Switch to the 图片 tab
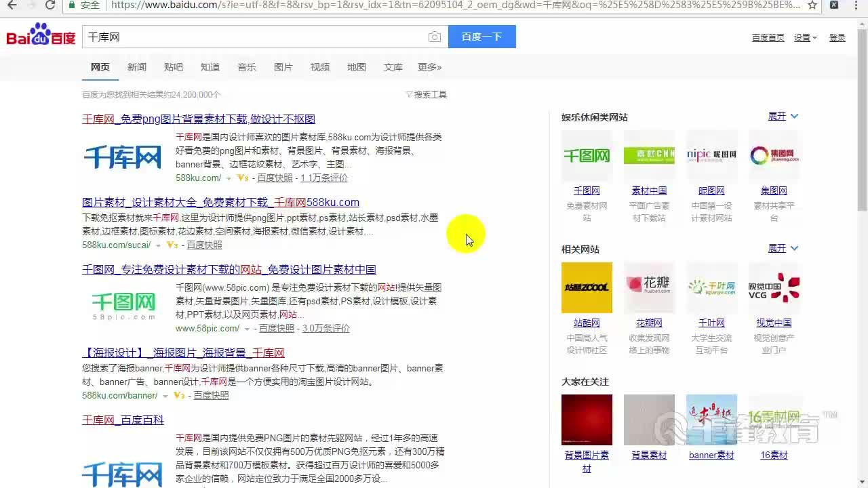Image resolution: width=868 pixels, height=488 pixels. click(283, 66)
